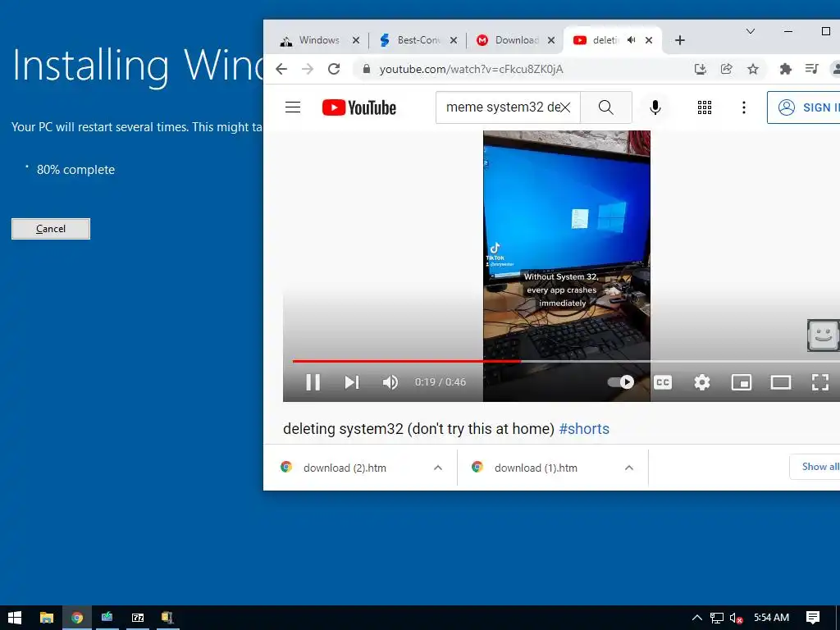Open Chrome extensions puzzle menu
840x630 pixels.
[x=785, y=69]
